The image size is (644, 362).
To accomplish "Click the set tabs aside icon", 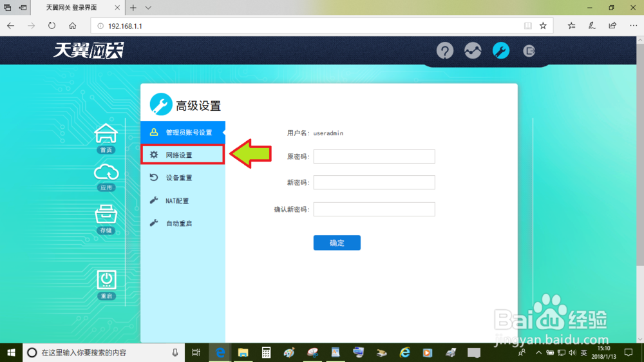I will pos(23,8).
